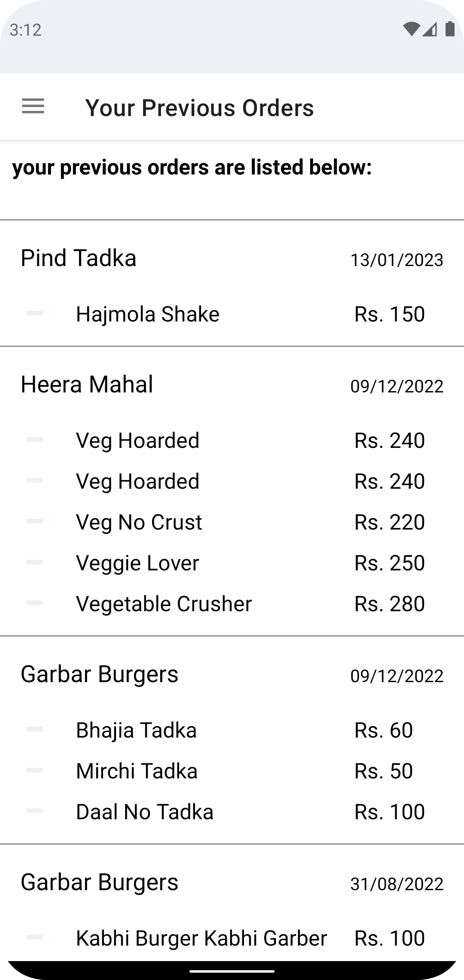This screenshot has height=980, width=464.
Task: Click the dash icon beside Bhajia Tadka
Action: (34, 729)
